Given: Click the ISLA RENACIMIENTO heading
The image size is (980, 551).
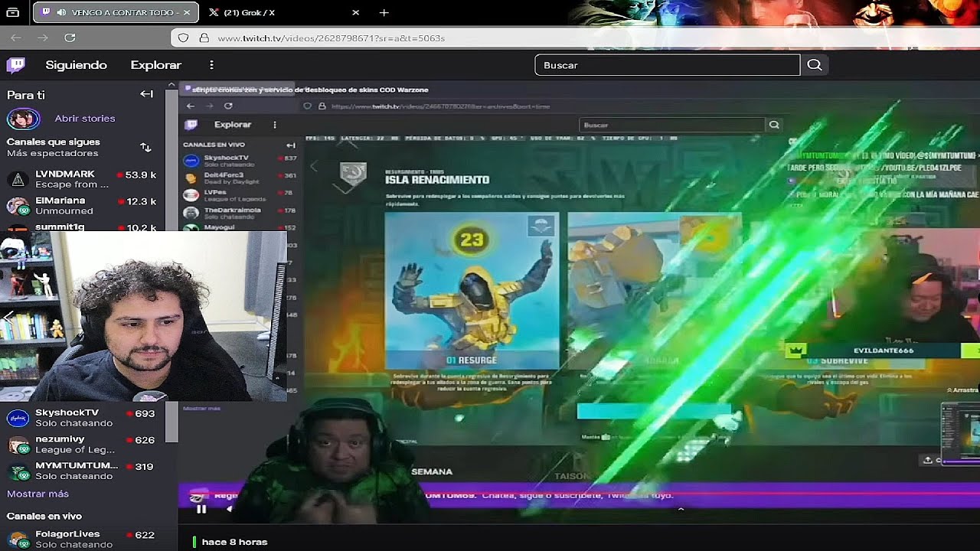Looking at the screenshot, I should pyautogui.click(x=437, y=180).
